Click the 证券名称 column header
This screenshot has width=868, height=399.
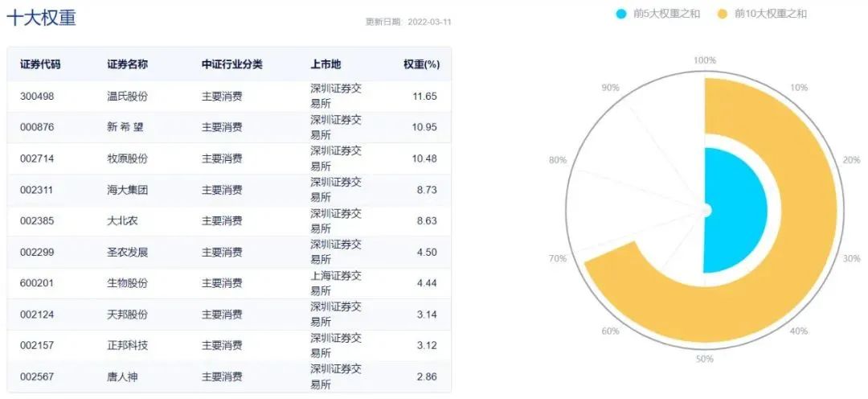click(x=127, y=64)
